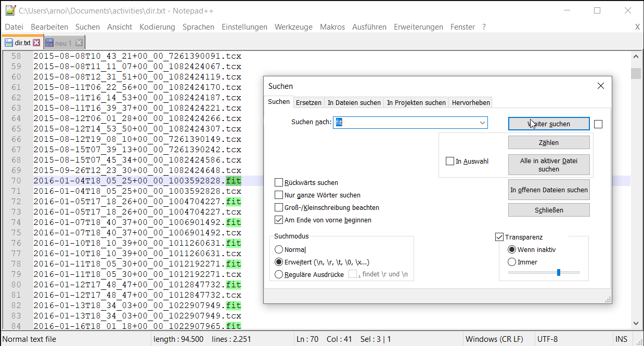The height and width of the screenshot is (346, 644).
Task: Click the editor scrollbar's down arrow
Action: [x=636, y=323]
